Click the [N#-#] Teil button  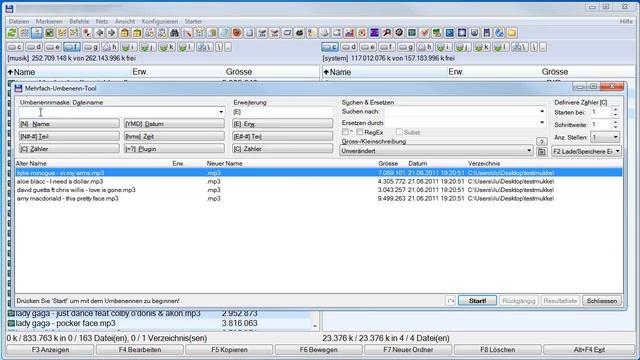[x=69, y=136]
